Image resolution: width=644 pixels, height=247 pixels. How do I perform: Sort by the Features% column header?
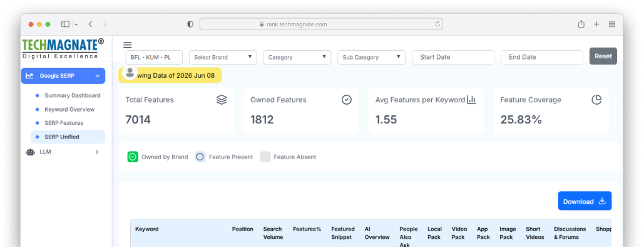pos(307,229)
